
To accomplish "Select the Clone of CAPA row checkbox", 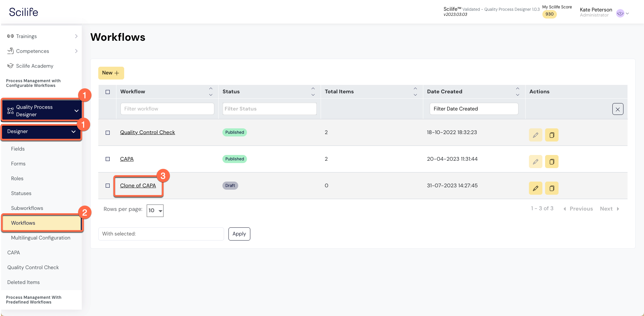I will [x=108, y=186].
